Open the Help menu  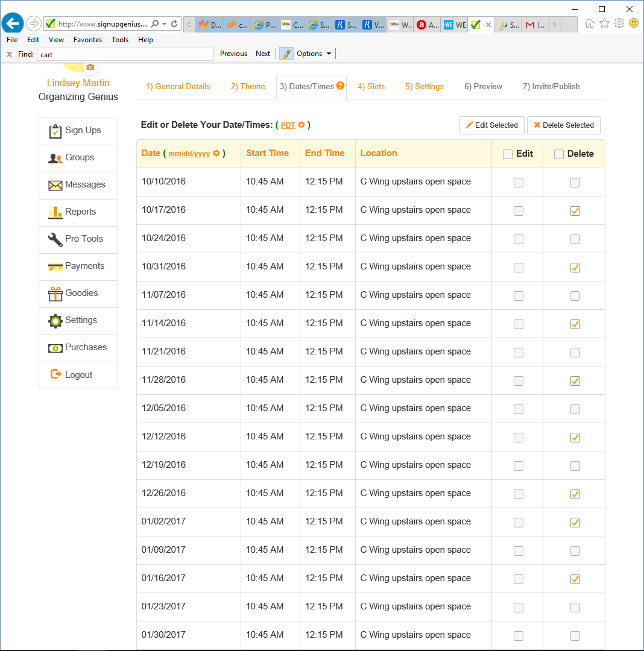[x=145, y=39]
